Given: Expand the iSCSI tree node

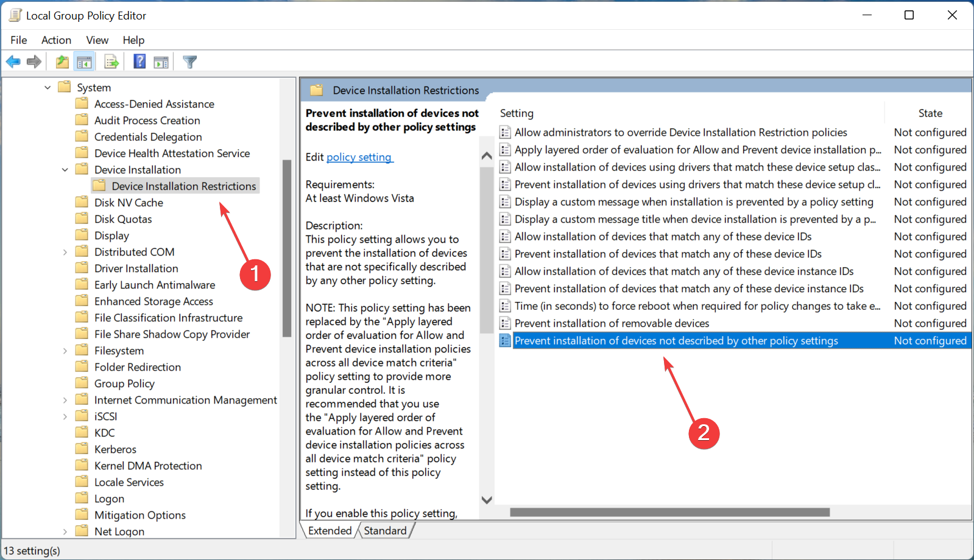Looking at the screenshot, I should point(65,416).
